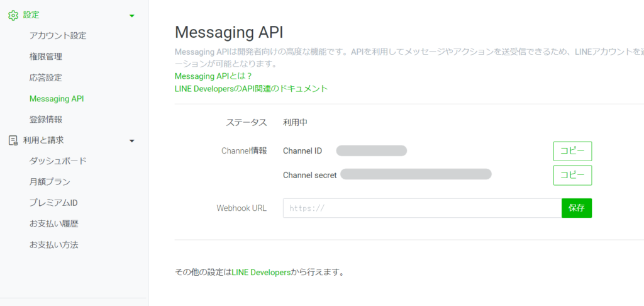Copy the Channel ID with コピー button

click(572, 151)
